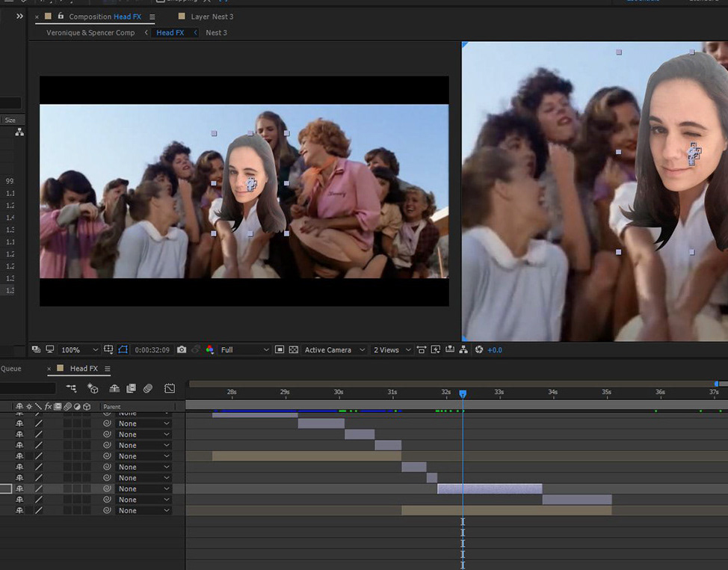728x570 pixels.
Task: Click the Parent column header
Action: 112,406
